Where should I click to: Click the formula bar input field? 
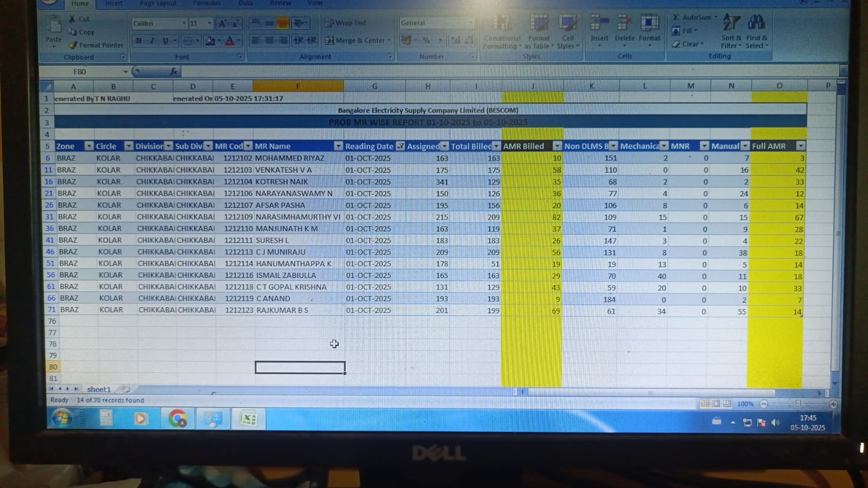tap(510, 71)
